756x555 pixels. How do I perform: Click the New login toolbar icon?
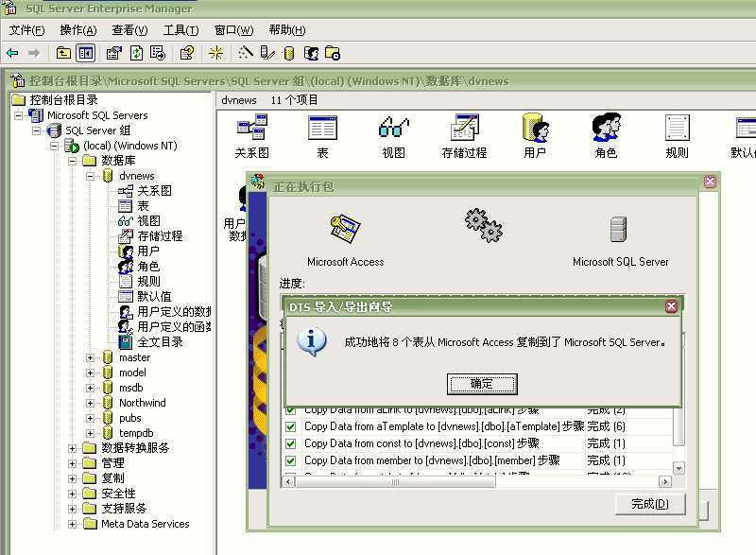point(311,53)
